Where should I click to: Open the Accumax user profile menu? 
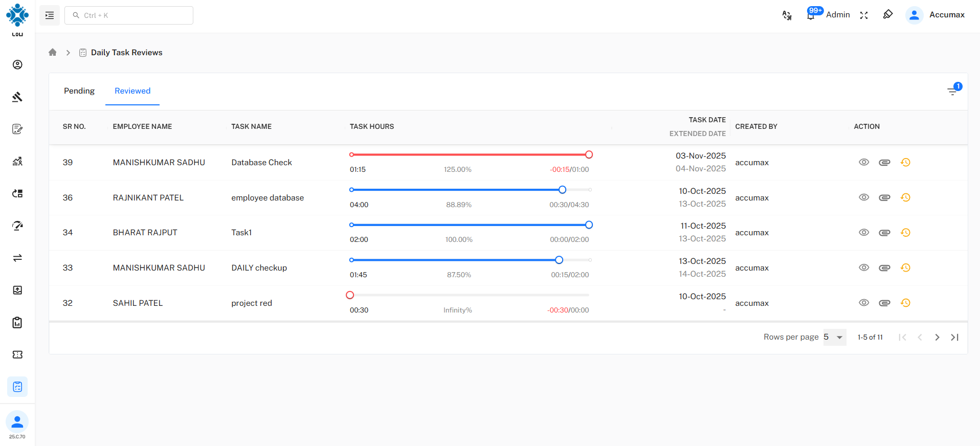click(936, 15)
